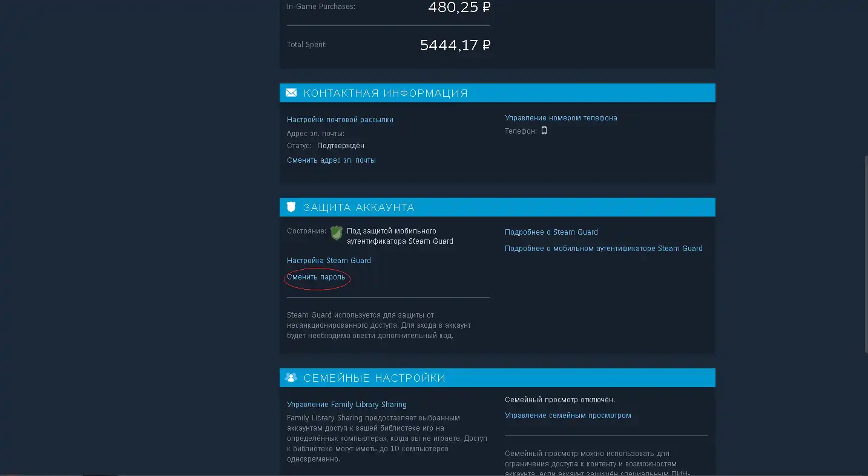Click the Защита аккаунта section header
This screenshot has width=868, height=476.
click(498, 207)
